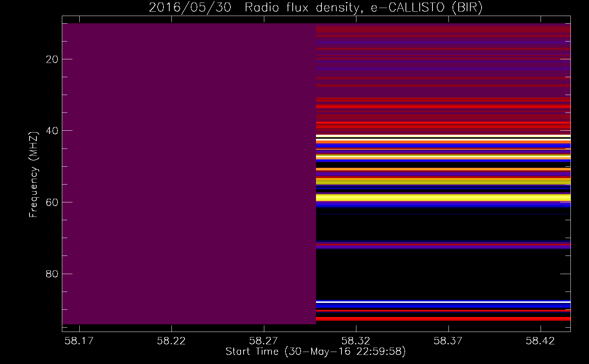Click the 'Start Time (30-May-16 22:59:58)' label
This screenshot has height=364, width=589.
pos(316,352)
